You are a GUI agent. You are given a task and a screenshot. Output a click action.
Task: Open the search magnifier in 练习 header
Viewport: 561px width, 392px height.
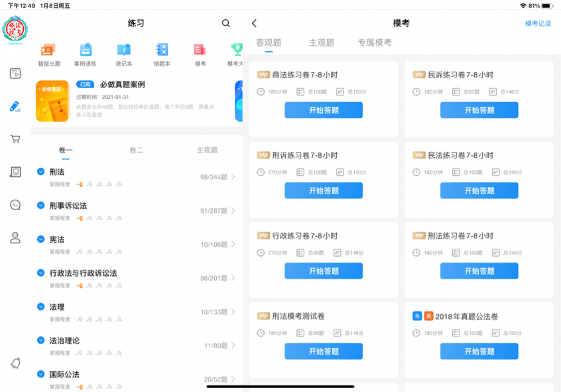tap(225, 23)
